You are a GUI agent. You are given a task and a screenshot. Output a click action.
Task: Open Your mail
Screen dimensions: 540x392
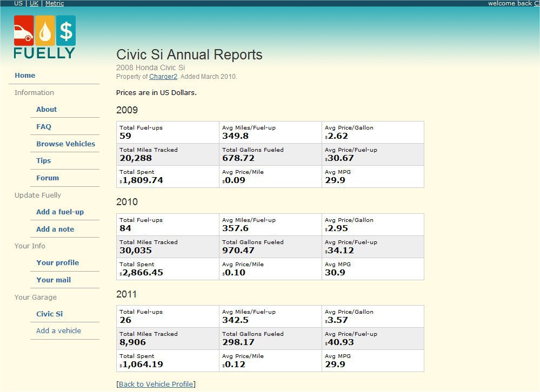pos(54,280)
